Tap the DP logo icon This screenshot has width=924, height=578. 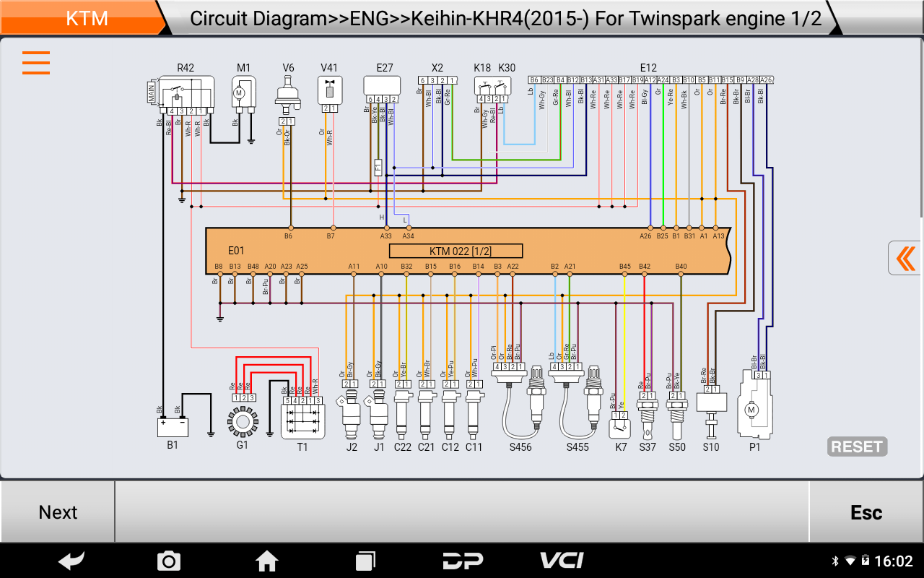pyautogui.click(x=463, y=561)
